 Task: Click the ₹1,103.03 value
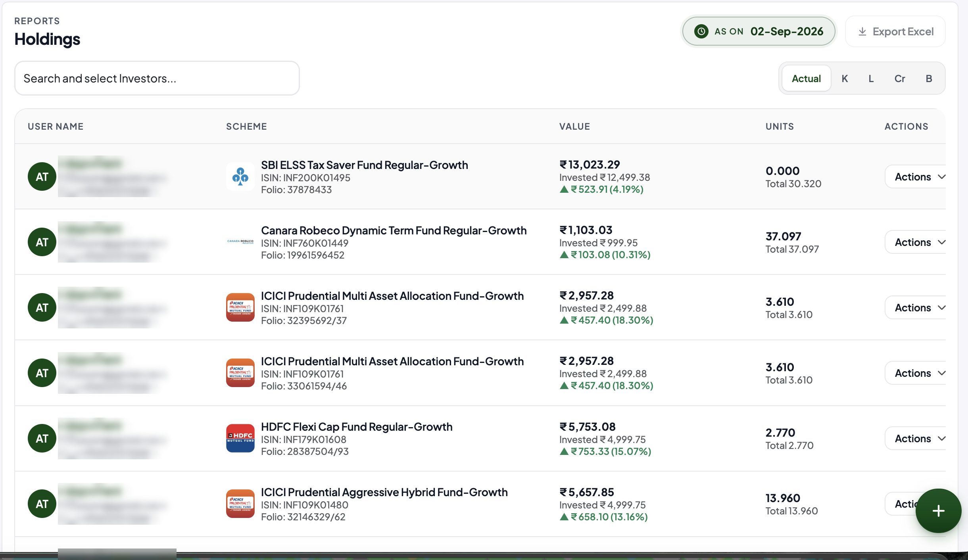tap(586, 230)
